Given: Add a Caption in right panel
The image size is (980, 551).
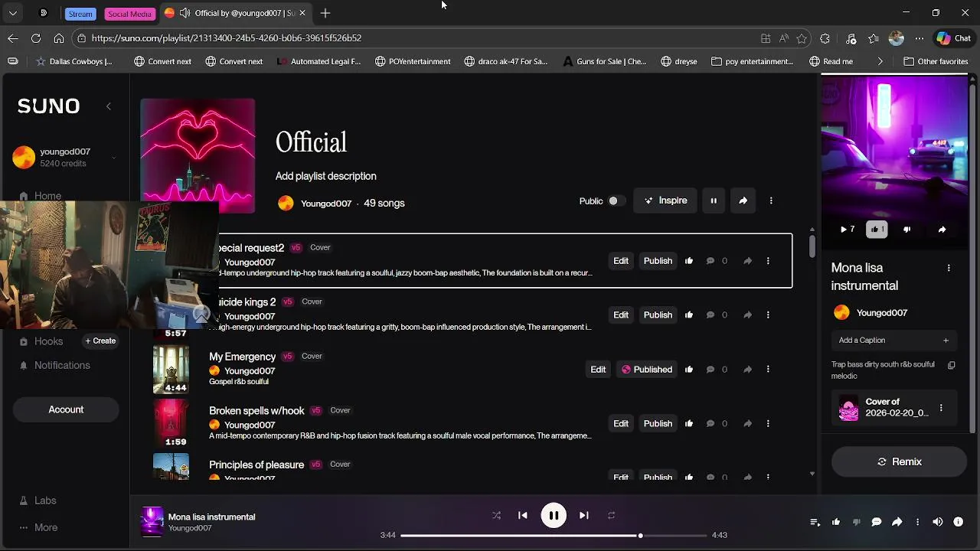Looking at the screenshot, I should (893, 341).
